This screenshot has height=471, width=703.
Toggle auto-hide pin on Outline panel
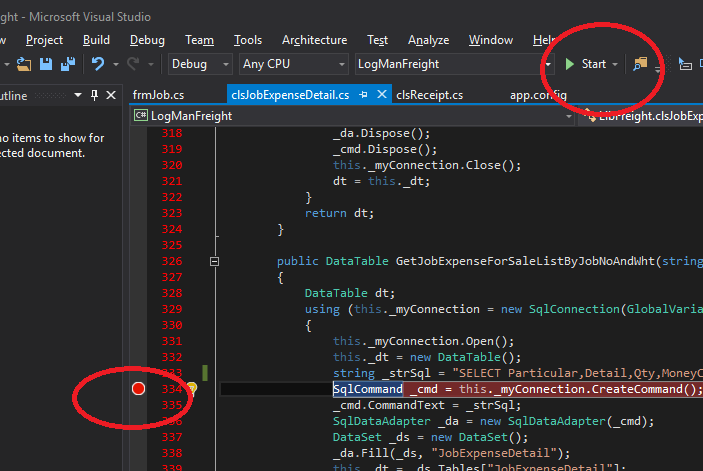pyautogui.click(x=94, y=95)
